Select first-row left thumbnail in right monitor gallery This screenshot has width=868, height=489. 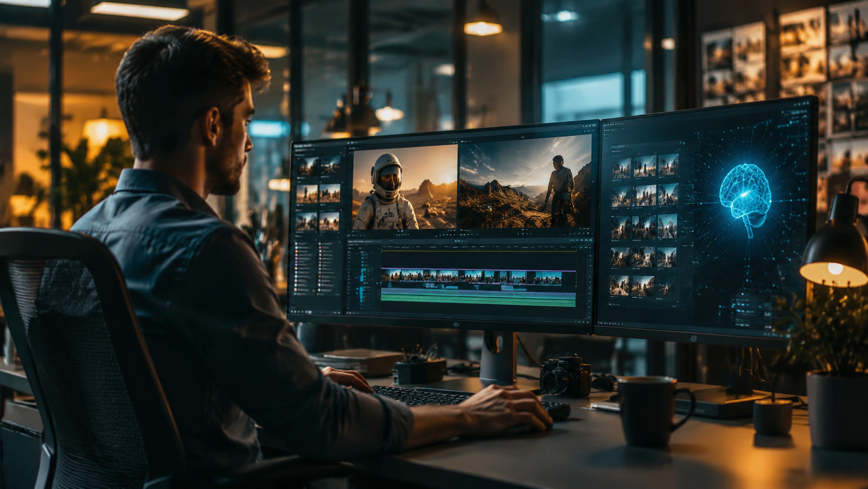pyautogui.click(x=621, y=168)
